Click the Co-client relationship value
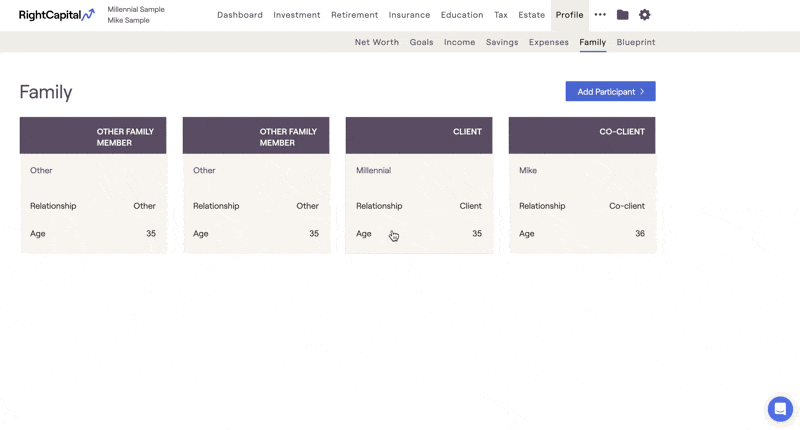The image size is (800, 430). point(627,206)
